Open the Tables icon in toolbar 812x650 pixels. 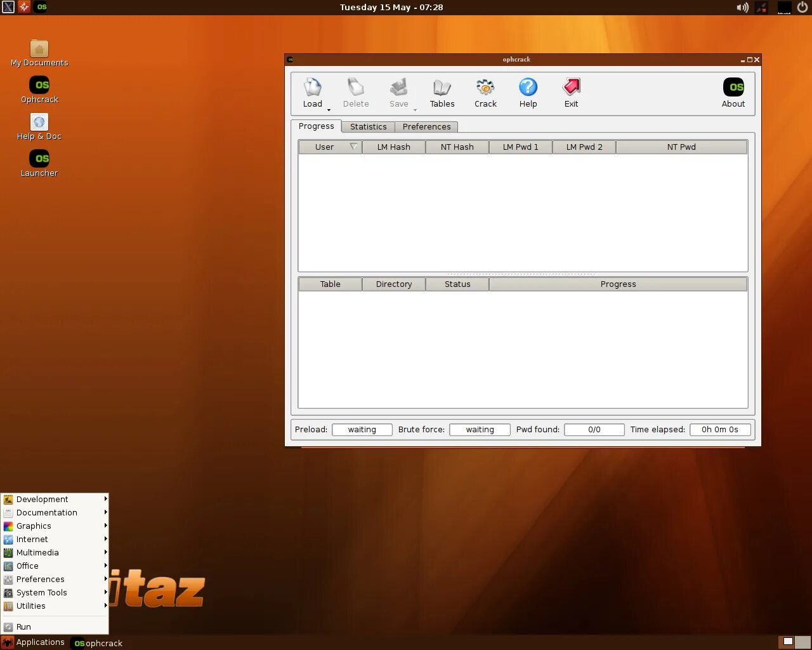point(442,87)
